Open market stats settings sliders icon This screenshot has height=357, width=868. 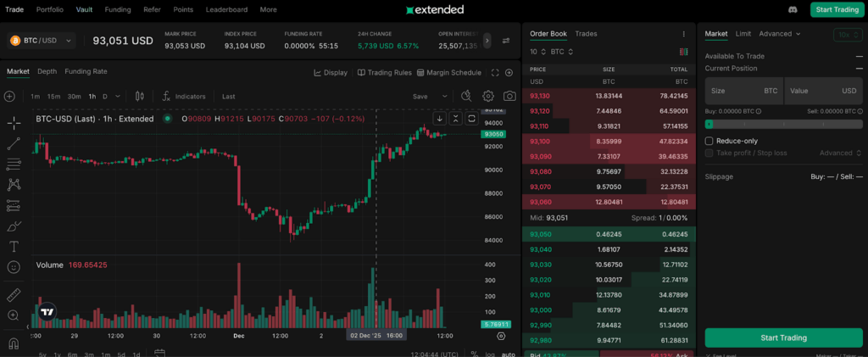click(506, 41)
